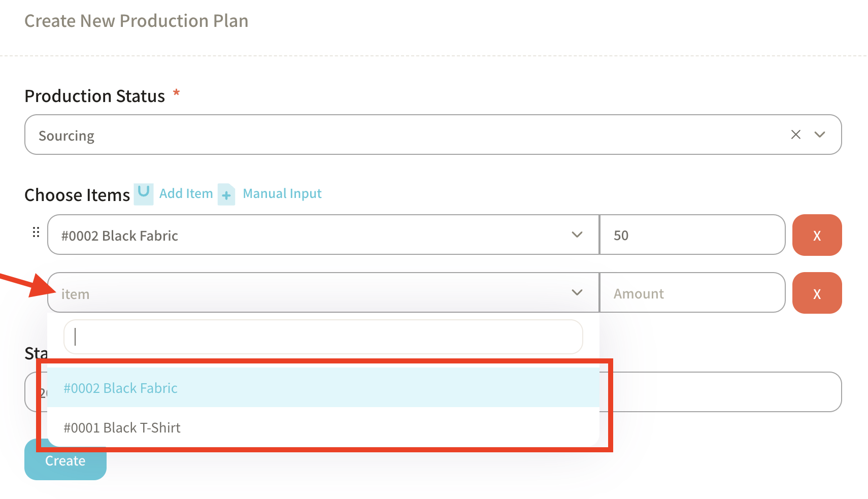The image size is (868, 499).
Task: Remove the #0002 Black Fabric item row
Action: click(x=817, y=235)
